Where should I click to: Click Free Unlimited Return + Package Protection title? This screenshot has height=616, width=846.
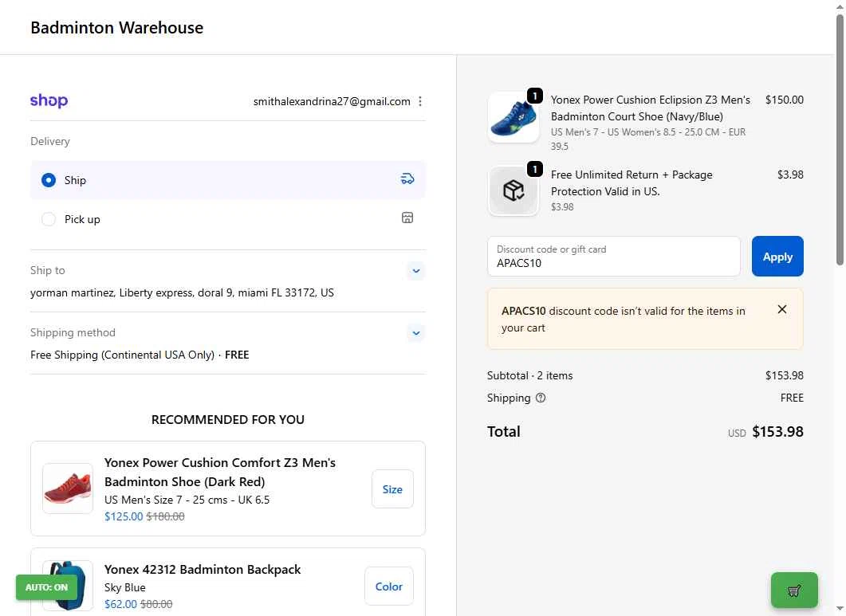coord(632,182)
